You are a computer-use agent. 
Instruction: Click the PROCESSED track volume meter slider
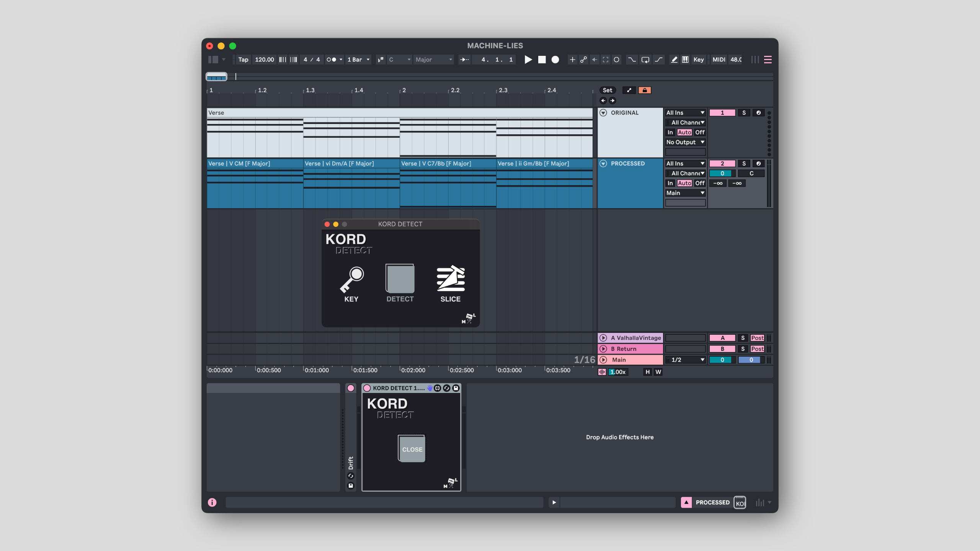pos(722,174)
